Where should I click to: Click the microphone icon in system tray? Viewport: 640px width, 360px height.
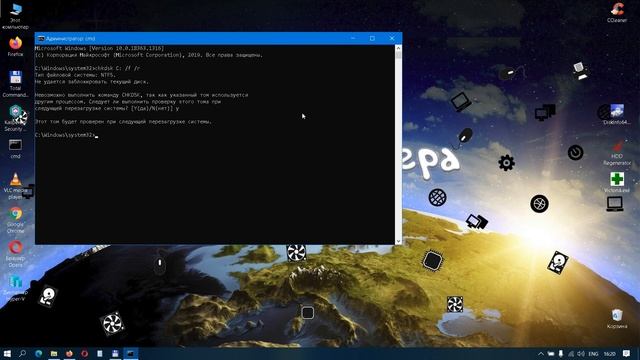[561, 353]
